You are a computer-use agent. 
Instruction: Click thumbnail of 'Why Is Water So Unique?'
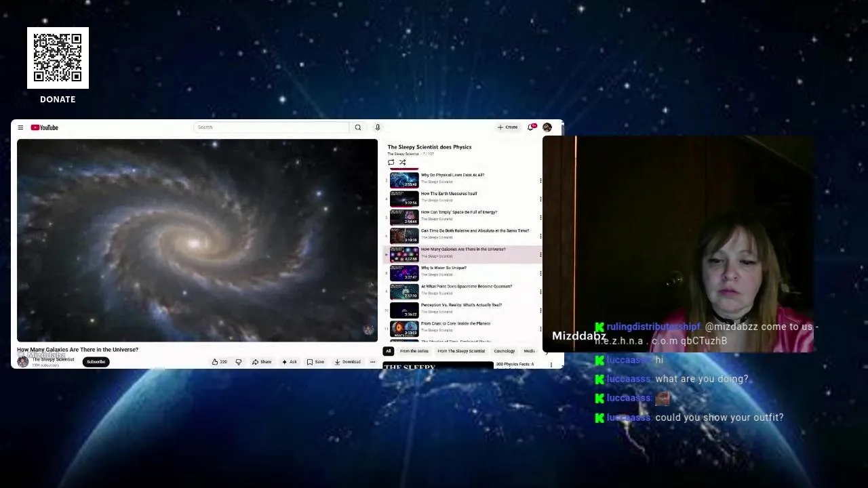(404, 272)
